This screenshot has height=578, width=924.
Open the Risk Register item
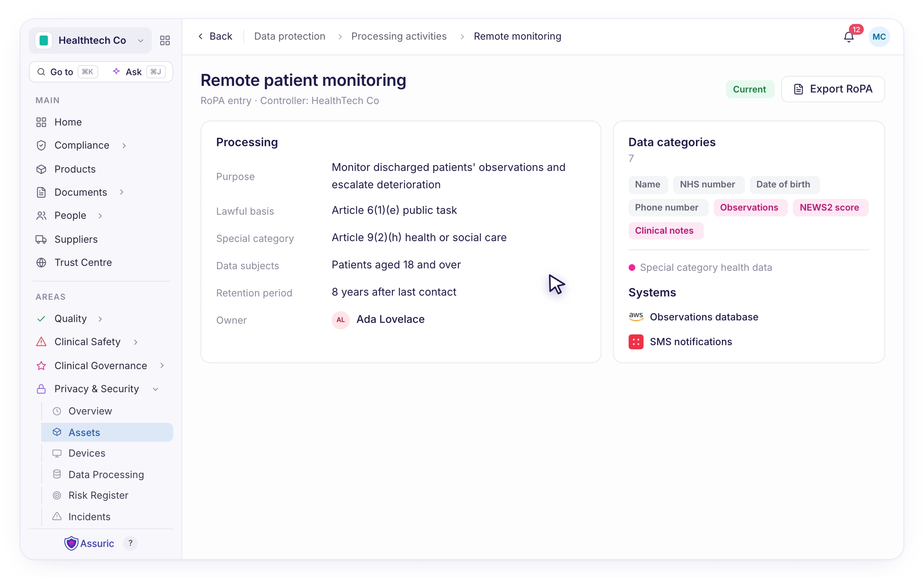107,495
